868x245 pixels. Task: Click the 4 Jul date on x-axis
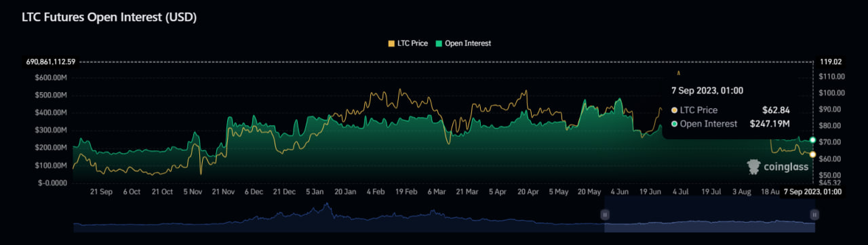(x=680, y=192)
